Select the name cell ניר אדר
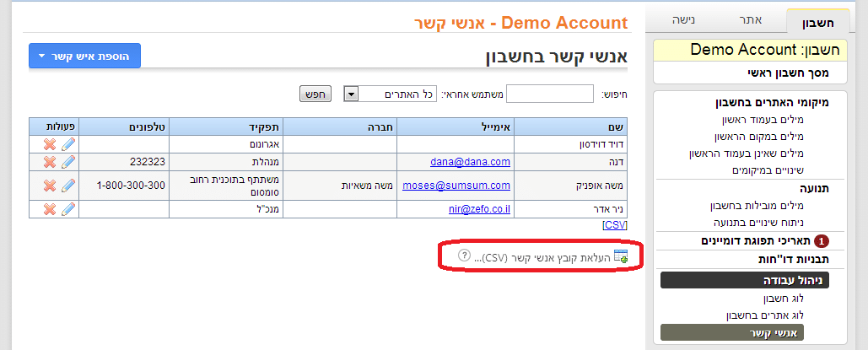This screenshot has height=350, width=868. tap(571, 209)
